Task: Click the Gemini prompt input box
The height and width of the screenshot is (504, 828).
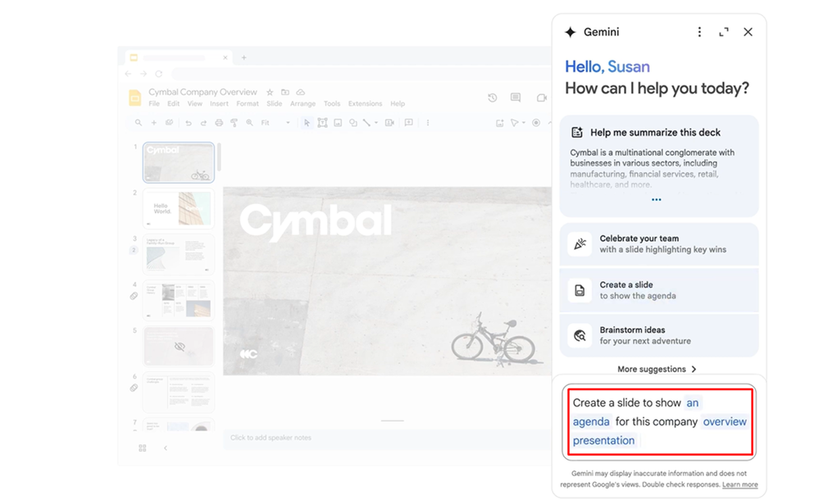Action: coord(659,421)
